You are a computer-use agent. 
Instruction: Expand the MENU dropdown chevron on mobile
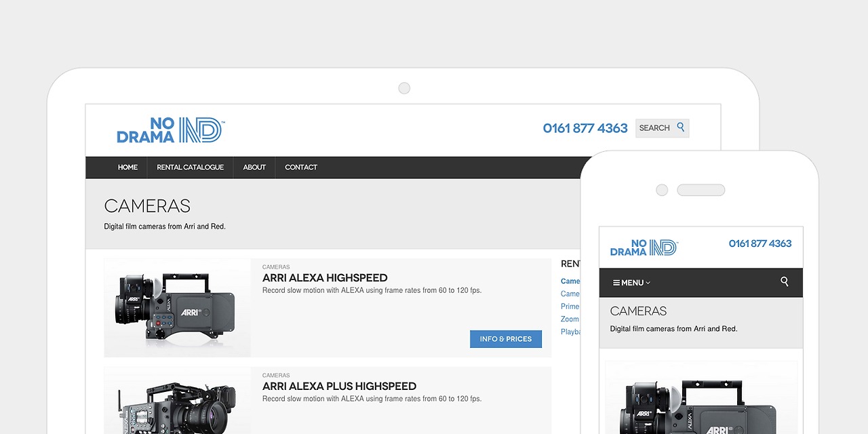[648, 283]
